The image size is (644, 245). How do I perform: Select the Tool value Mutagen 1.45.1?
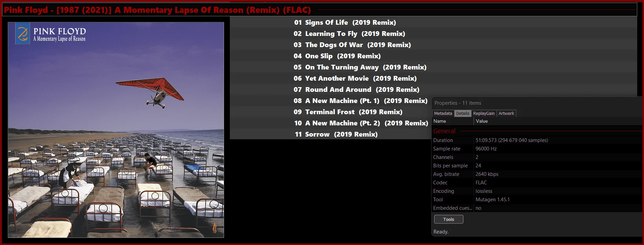pyautogui.click(x=492, y=200)
